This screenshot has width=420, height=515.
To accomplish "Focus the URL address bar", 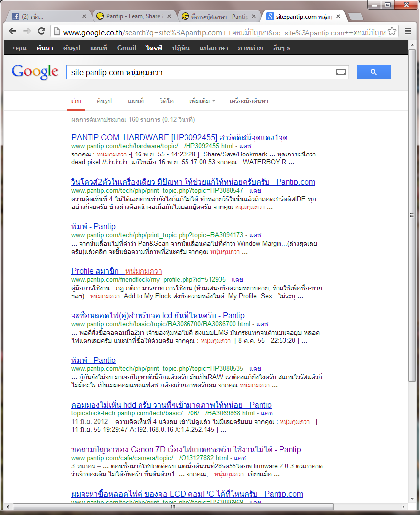I will [x=224, y=32].
